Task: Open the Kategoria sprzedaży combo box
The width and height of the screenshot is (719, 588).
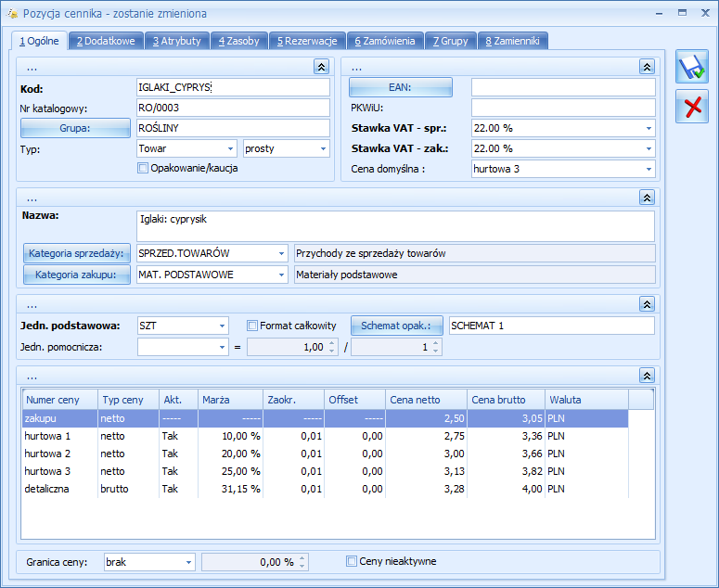Action: tap(281, 253)
